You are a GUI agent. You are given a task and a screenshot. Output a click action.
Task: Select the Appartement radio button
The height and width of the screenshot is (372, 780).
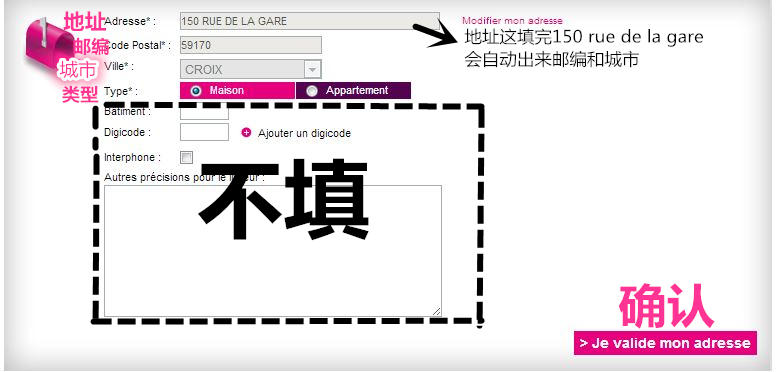(x=312, y=91)
